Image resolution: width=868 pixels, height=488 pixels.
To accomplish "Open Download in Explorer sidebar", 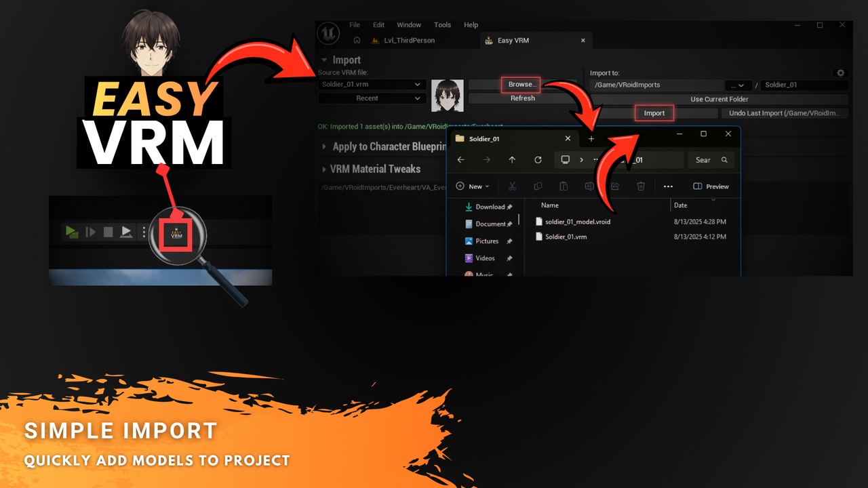I will pos(489,207).
